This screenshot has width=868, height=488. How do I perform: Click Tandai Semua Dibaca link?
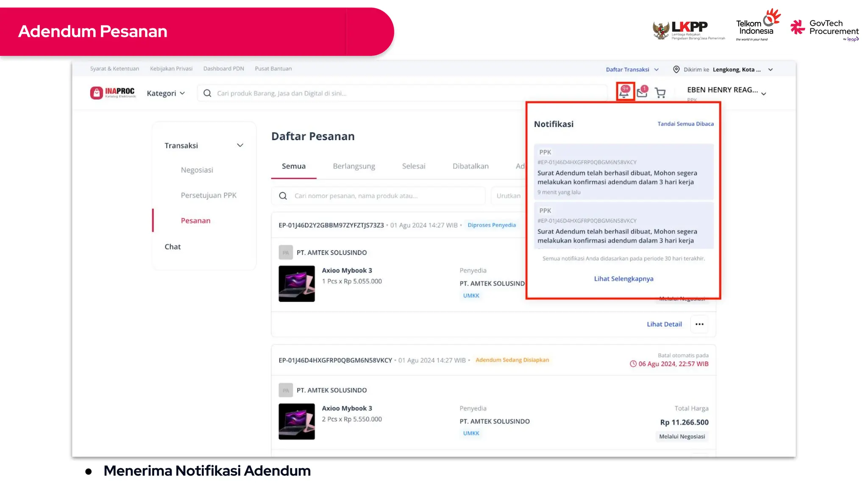point(685,124)
